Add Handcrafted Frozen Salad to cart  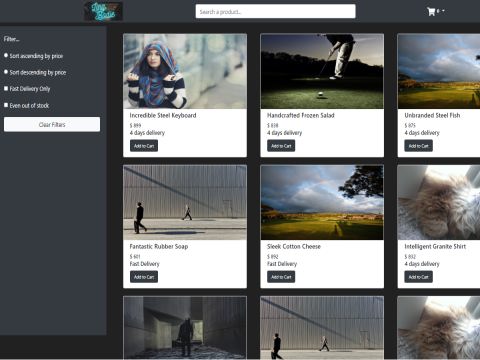click(x=281, y=146)
